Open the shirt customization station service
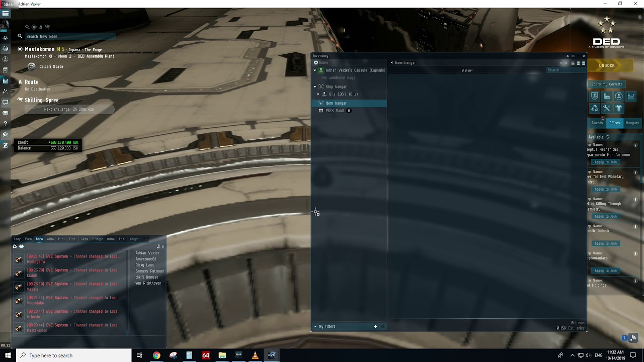Screen dimensions: 644x362 [619, 108]
